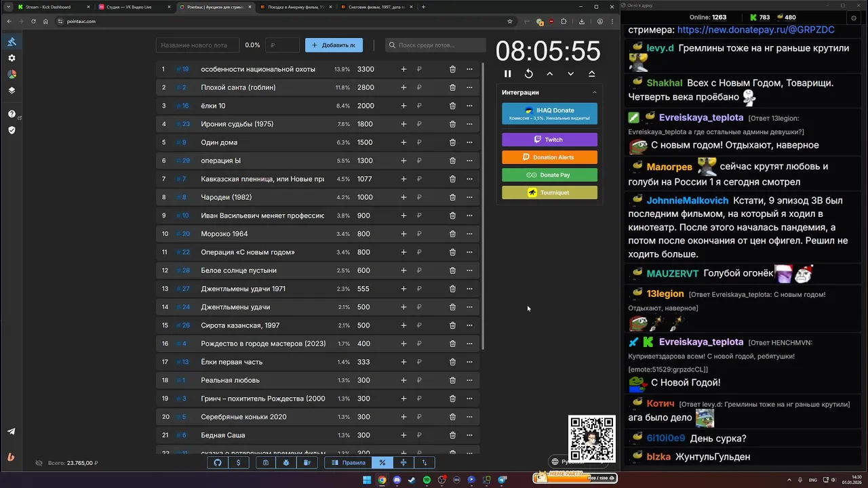Select the Иван Васильевич меняет профессию lot name
868x488 pixels.
(262, 216)
